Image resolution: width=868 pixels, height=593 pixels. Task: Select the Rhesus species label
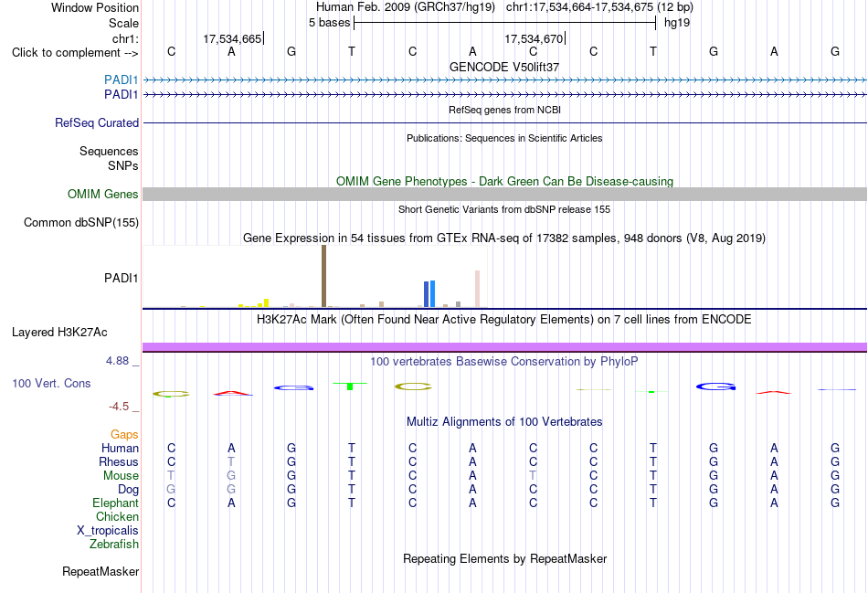pos(119,461)
